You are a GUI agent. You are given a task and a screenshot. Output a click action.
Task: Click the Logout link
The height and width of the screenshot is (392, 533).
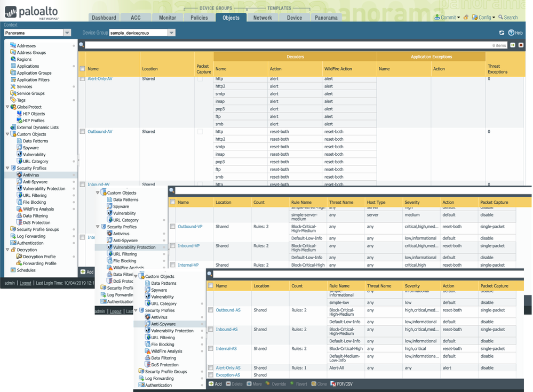coord(25,283)
